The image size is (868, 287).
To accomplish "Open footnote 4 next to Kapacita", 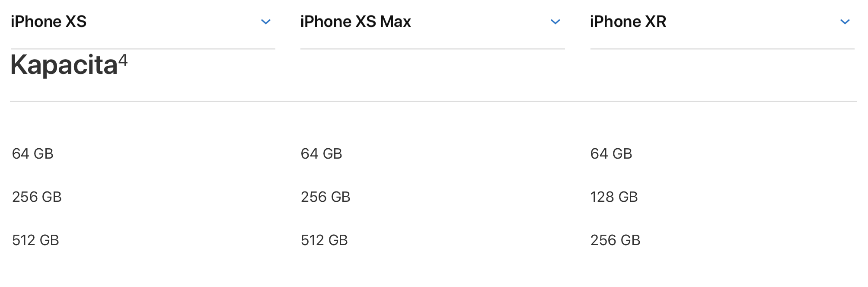I will point(123,60).
